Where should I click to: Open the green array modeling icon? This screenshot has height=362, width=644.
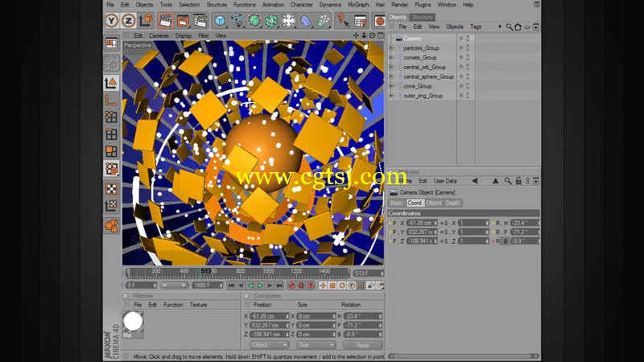click(x=271, y=21)
